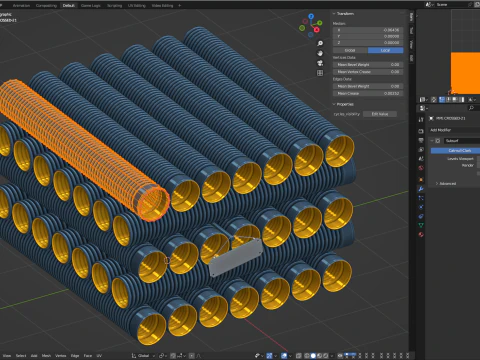The image size is (480, 360).
Task: Click the hand pan-view icon
Action: click(x=320, y=53)
